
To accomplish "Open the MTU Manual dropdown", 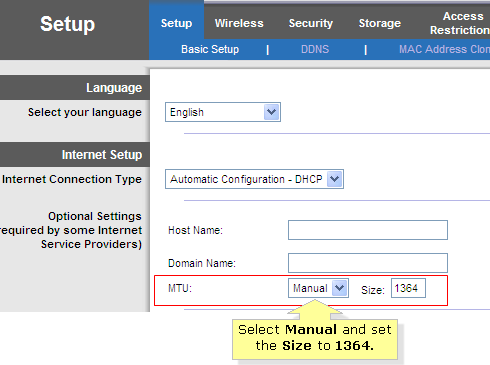I will (318, 288).
